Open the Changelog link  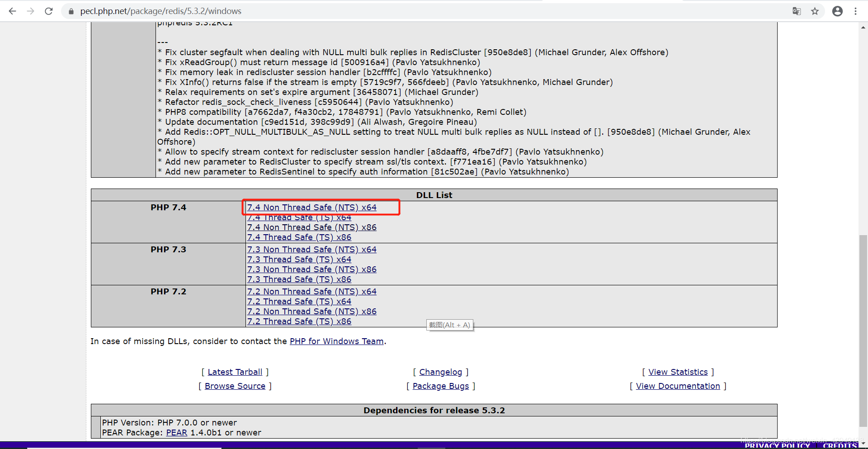pyautogui.click(x=441, y=372)
